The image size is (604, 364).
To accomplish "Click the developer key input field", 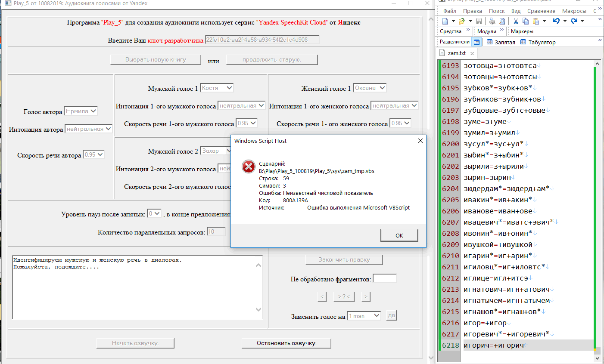I will coord(262,40).
